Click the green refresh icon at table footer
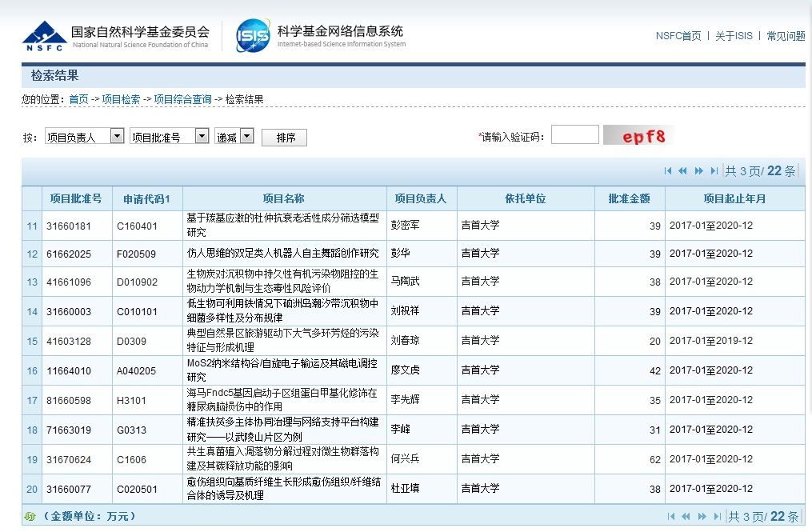The height and width of the screenshot is (532, 812). coord(30,517)
